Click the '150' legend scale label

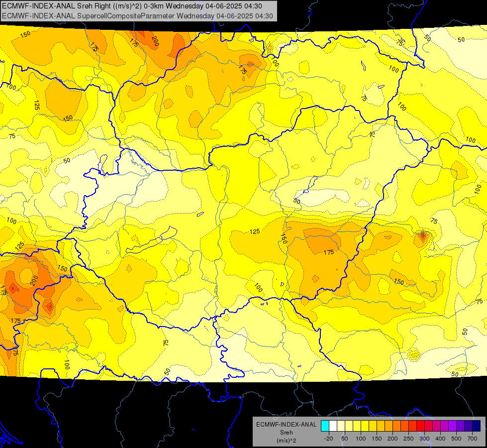point(377,439)
